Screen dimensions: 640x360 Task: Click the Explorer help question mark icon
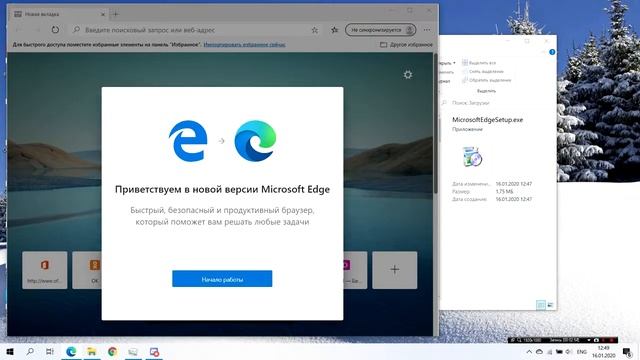[552, 52]
